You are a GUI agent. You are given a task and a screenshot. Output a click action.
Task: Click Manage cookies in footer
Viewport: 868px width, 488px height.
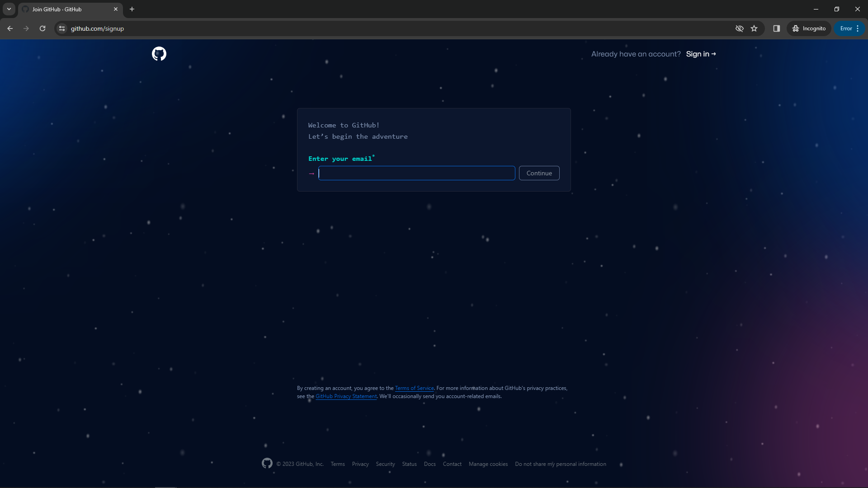pos(488,464)
